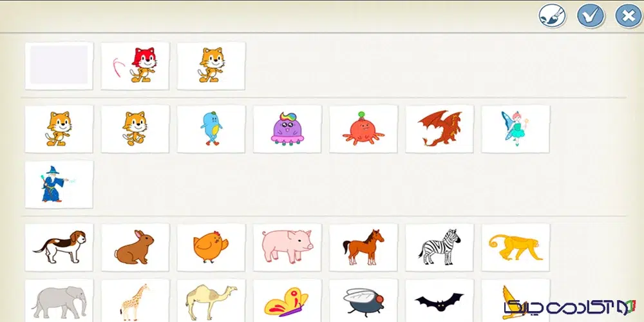The height and width of the screenshot is (322, 644).
Task: Select the fairy with blue wings
Action: click(x=515, y=129)
